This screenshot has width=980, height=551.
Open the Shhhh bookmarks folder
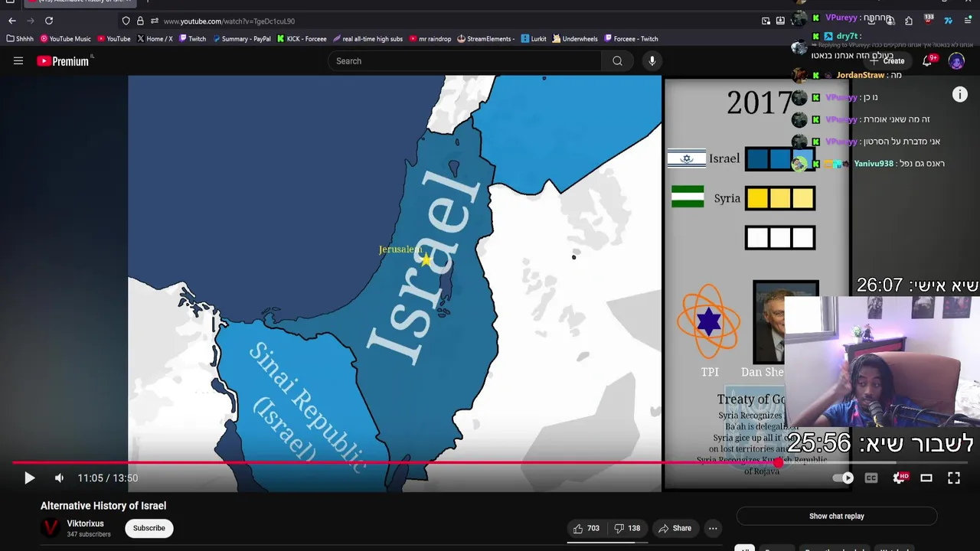(21, 38)
